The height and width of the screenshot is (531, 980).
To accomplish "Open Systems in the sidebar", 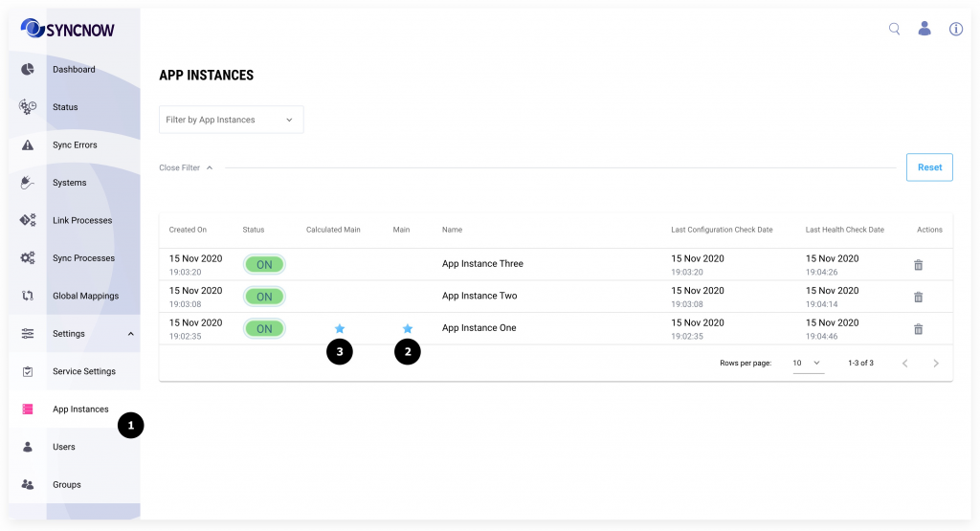I will click(x=69, y=183).
